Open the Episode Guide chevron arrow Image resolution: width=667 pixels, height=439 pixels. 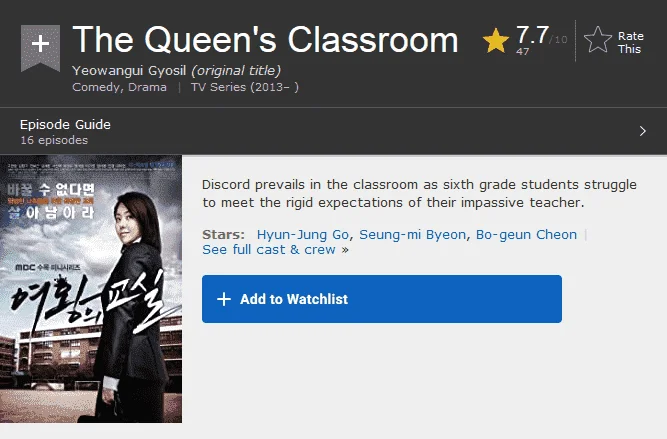[642, 131]
